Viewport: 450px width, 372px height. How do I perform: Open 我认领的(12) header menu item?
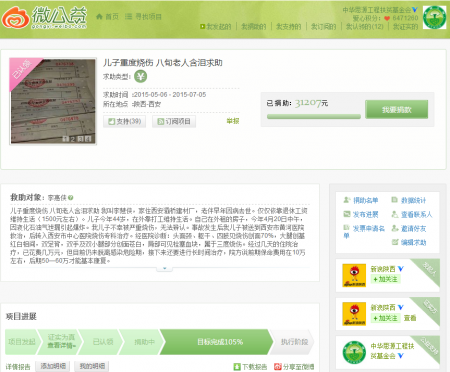[365, 27]
